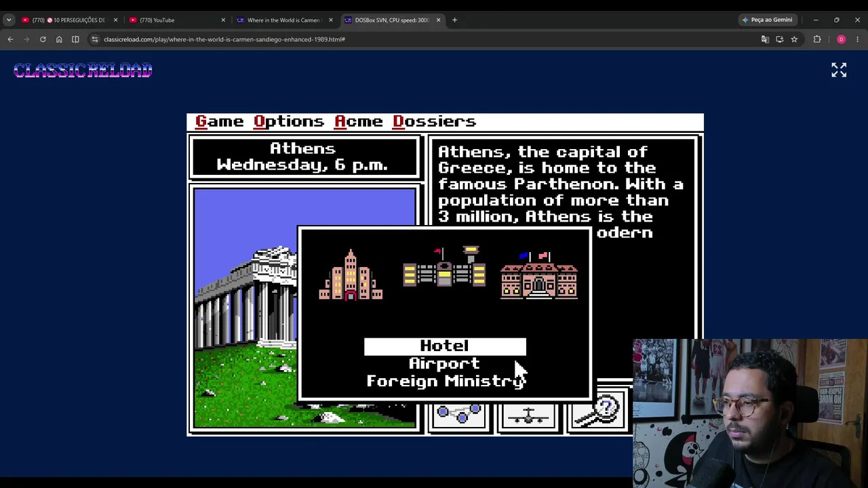Close the '(770) YouTube' tab

223,20
